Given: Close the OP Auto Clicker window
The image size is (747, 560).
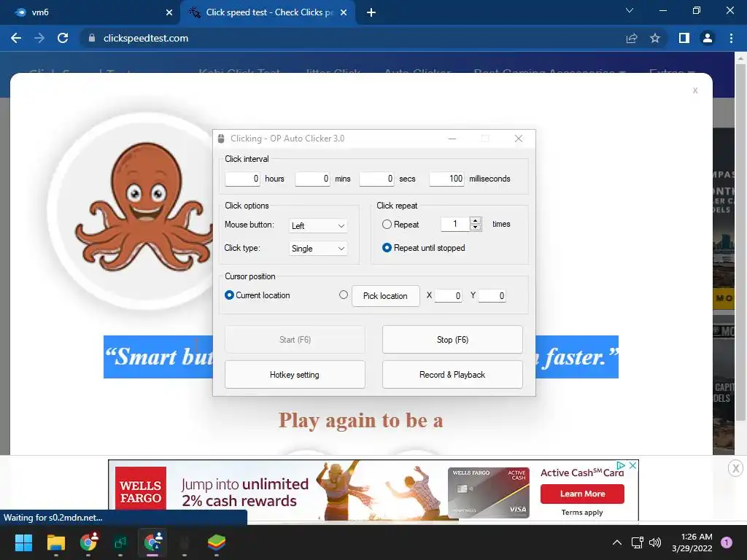Looking at the screenshot, I should [519, 139].
